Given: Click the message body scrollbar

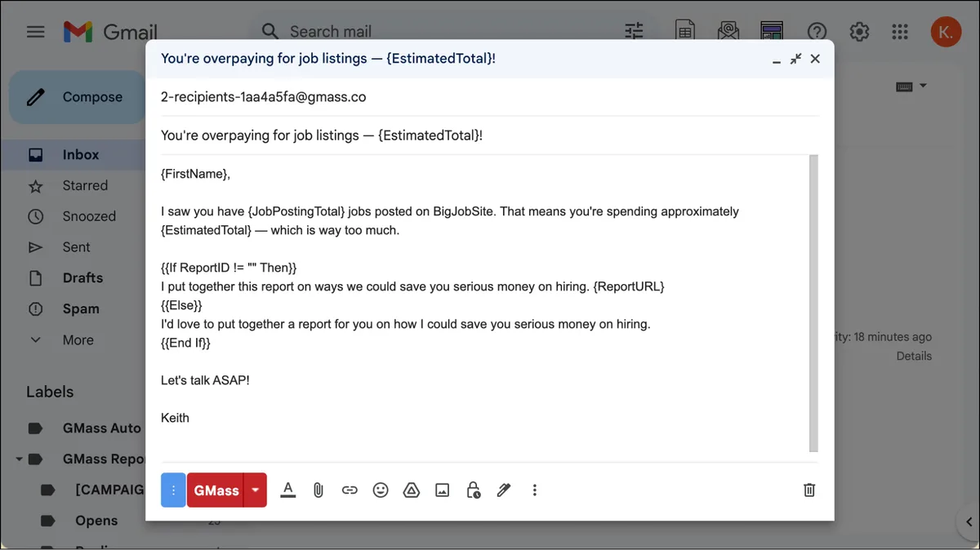Looking at the screenshot, I should [813, 304].
